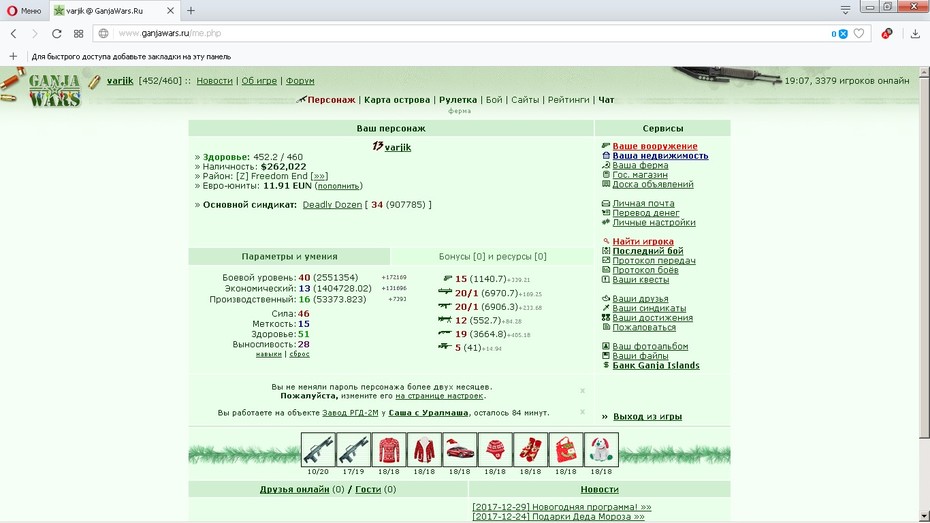
Task: Open на странице настроек link
Action: (439, 396)
